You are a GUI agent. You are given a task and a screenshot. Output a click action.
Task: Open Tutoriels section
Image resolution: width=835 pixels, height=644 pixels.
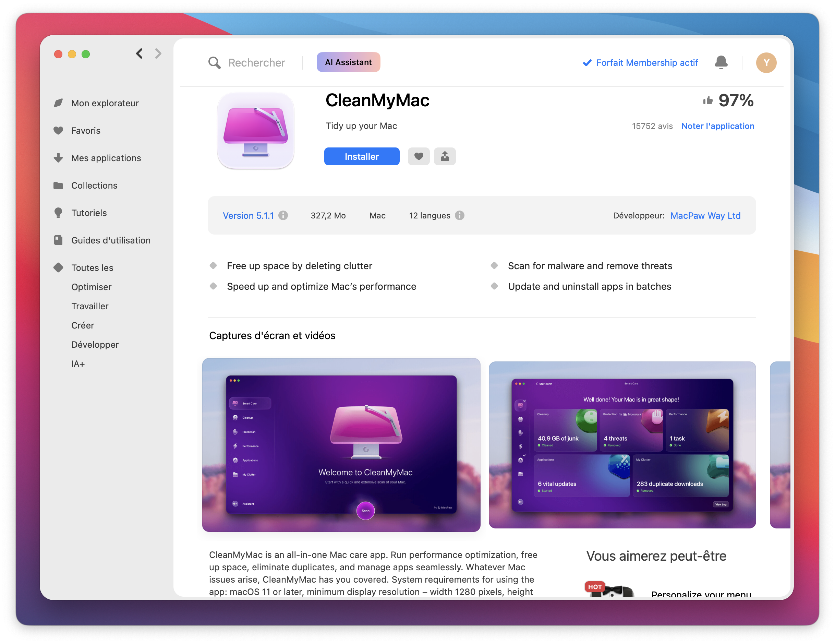[x=89, y=213]
